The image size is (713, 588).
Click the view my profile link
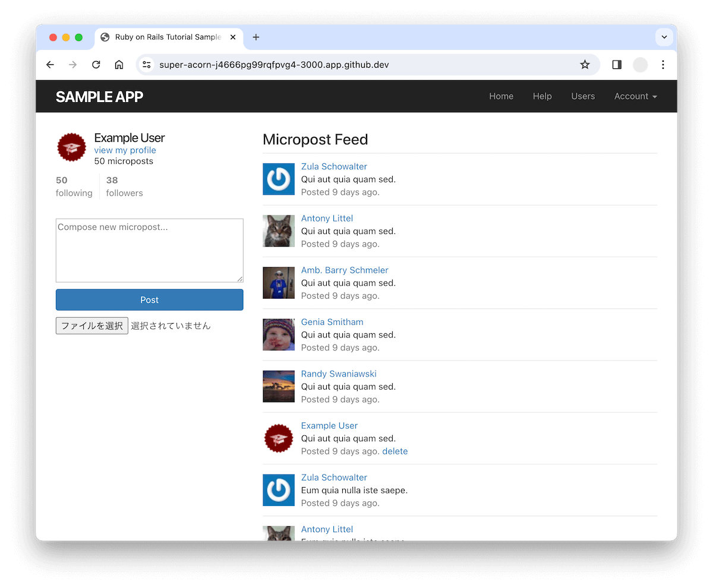pyautogui.click(x=125, y=150)
